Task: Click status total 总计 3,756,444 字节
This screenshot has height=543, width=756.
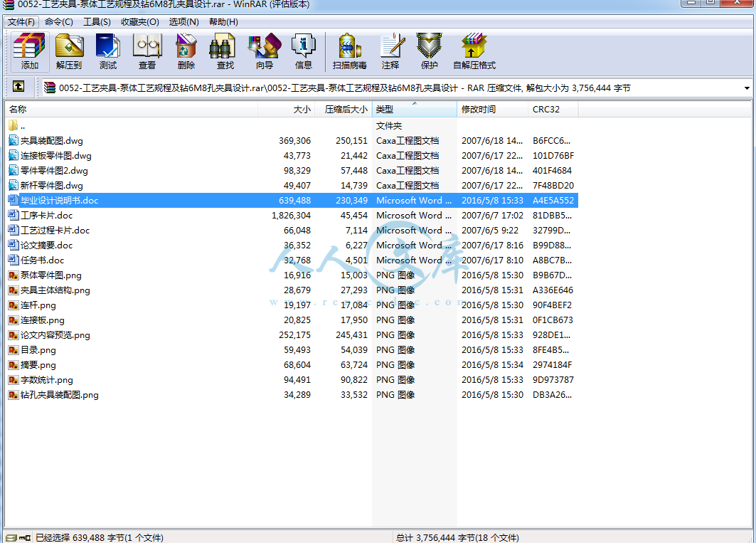Action: 457,538
